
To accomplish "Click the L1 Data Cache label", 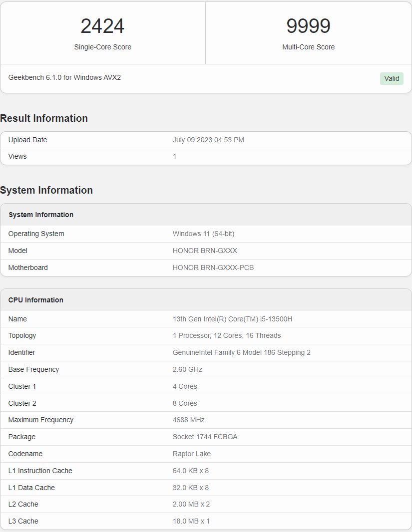I will pos(31,488).
